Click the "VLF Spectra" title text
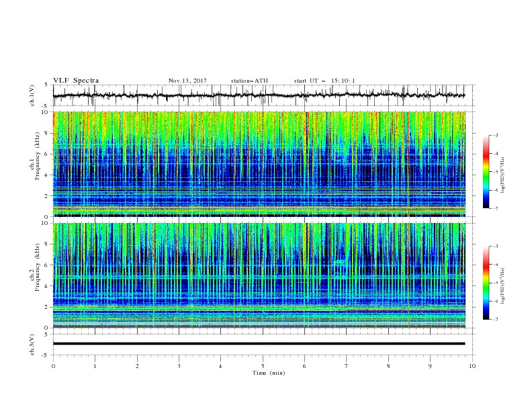This screenshot has width=532, height=411. (76, 81)
